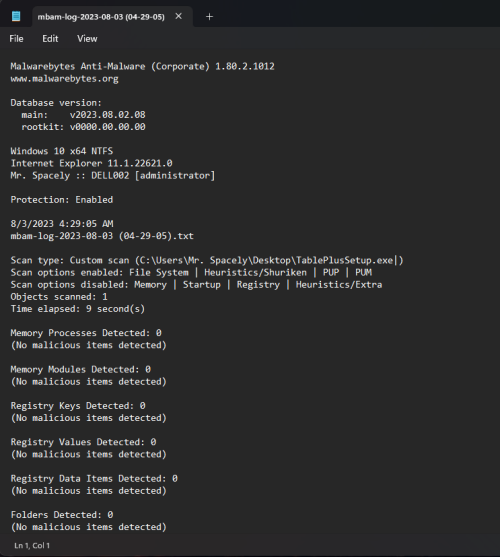This screenshot has width=500, height=557.
Task: Click the Ln 1, Col 1 status indicator
Action: 32,545
